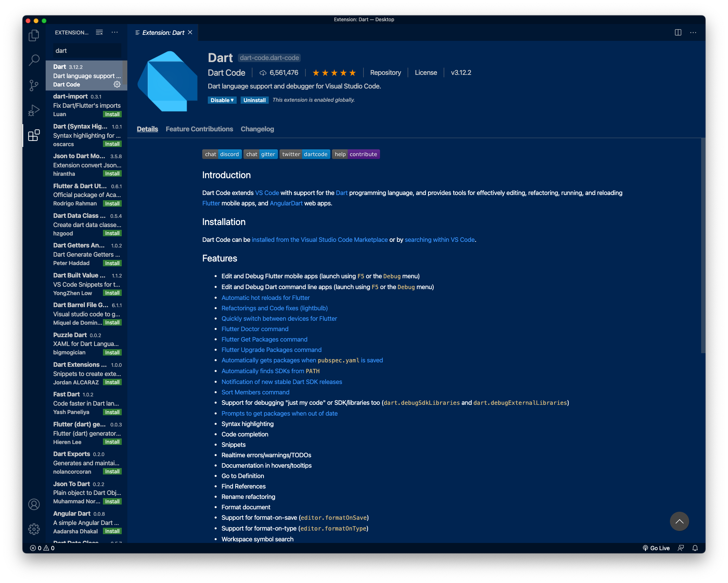Select the Json To Dart 0.2.2 extension
Image resolution: width=728 pixels, height=583 pixels.
(86, 493)
